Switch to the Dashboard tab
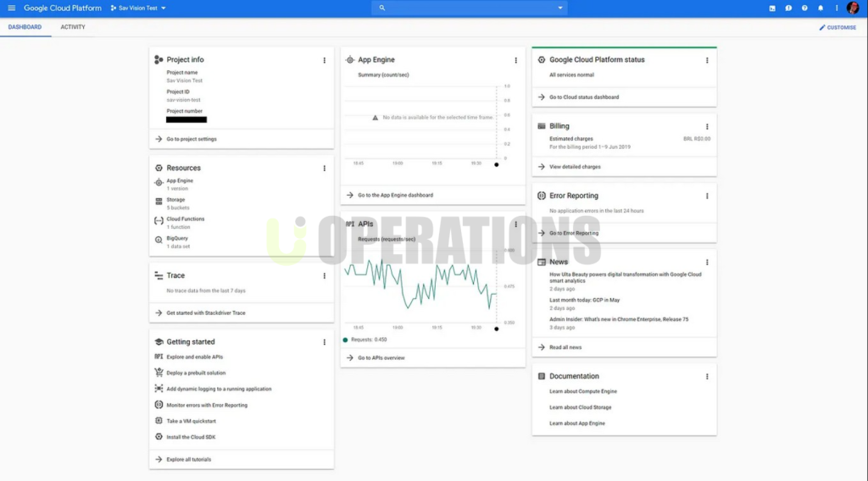 tap(25, 27)
